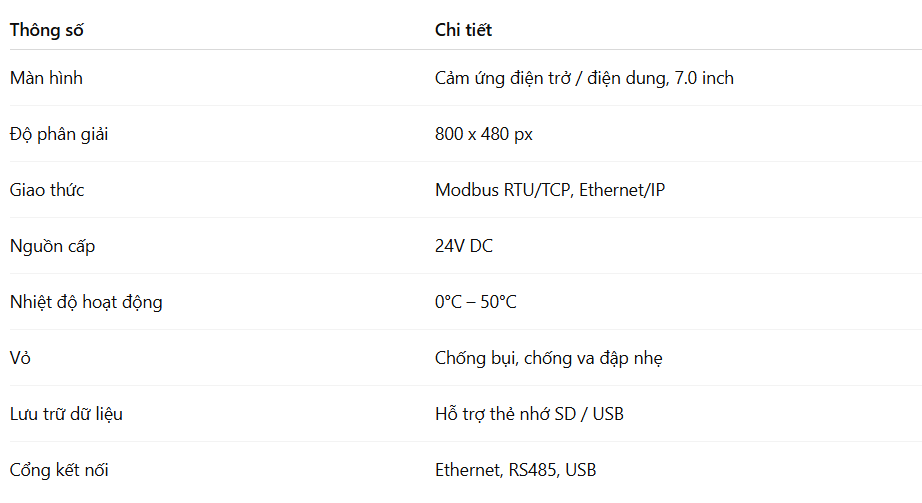Click "7.0 inch" in the screen row
922x503 pixels.
tap(704, 78)
